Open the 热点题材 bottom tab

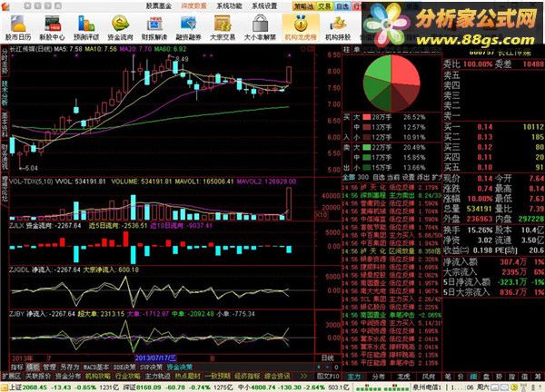pos(187,376)
